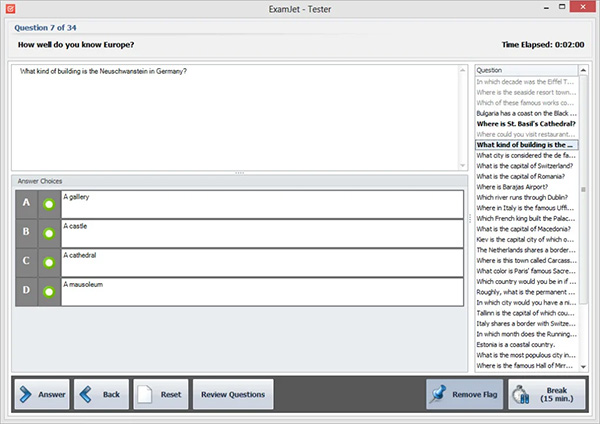
Task: Choose radio button for 'A castle'
Action: coord(48,233)
